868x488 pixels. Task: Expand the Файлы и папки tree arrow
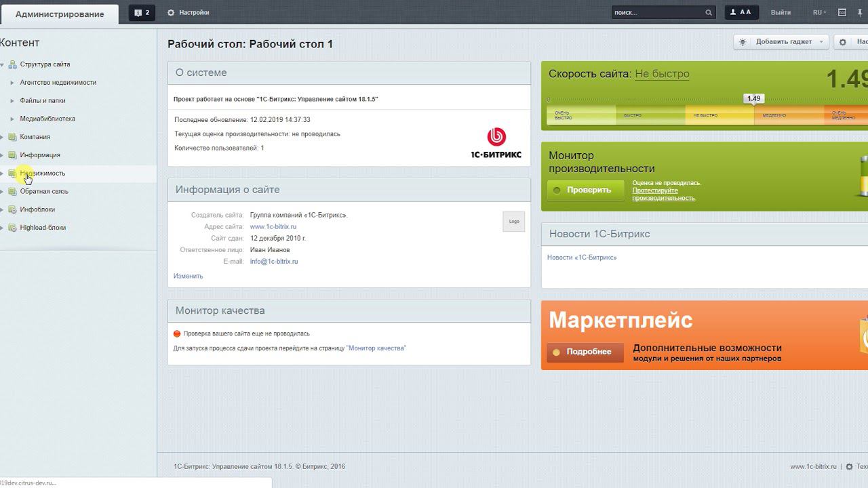tap(12, 101)
